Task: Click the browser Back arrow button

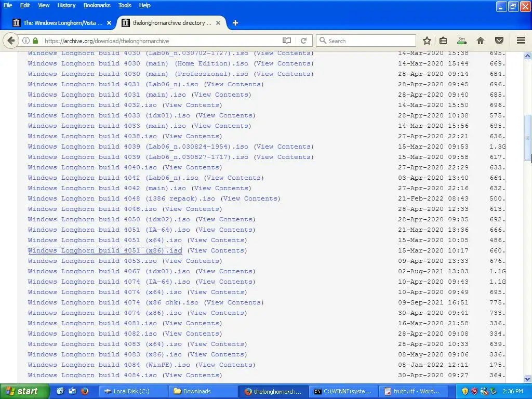Action: [x=11, y=41]
